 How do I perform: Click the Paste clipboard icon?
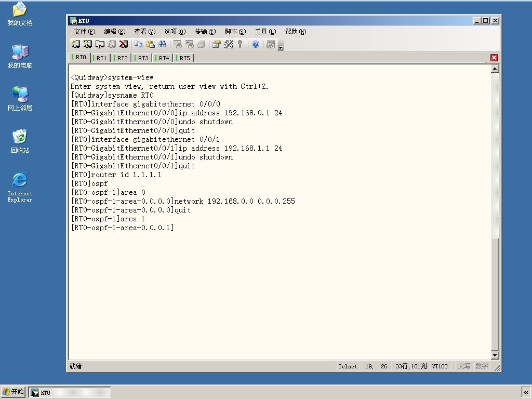point(150,44)
